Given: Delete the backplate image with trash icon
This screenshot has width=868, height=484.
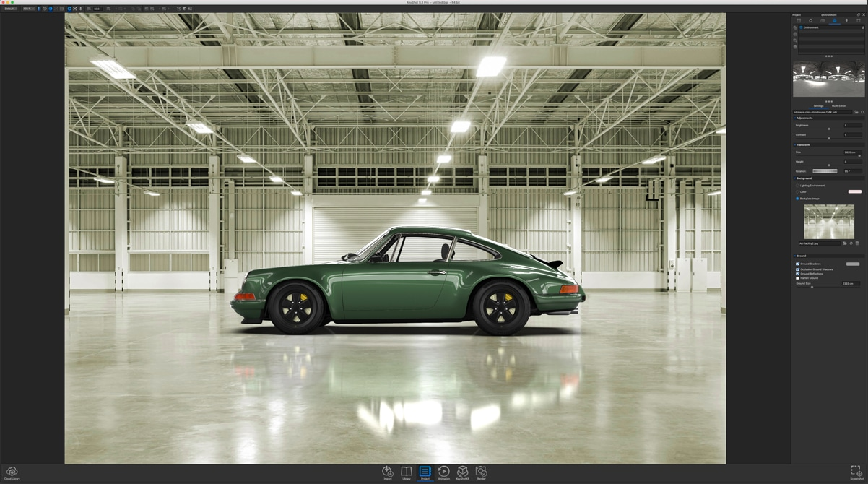Looking at the screenshot, I should tap(857, 243).
